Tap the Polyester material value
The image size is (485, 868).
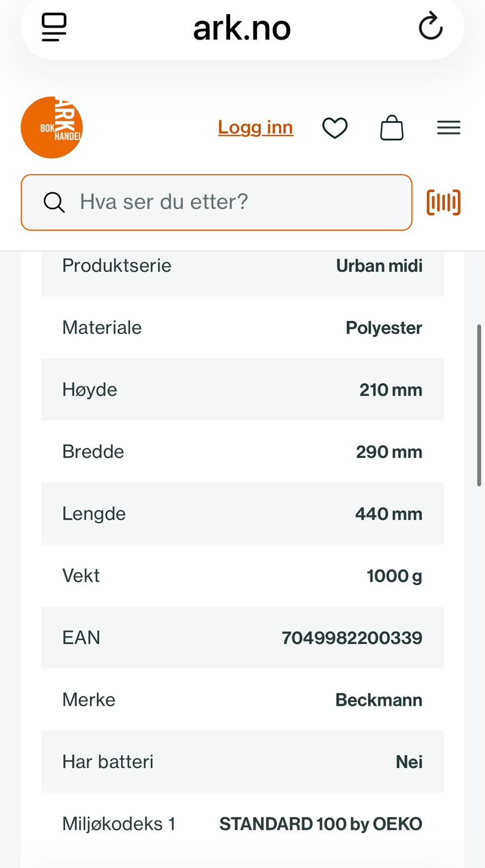click(x=384, y=328)
